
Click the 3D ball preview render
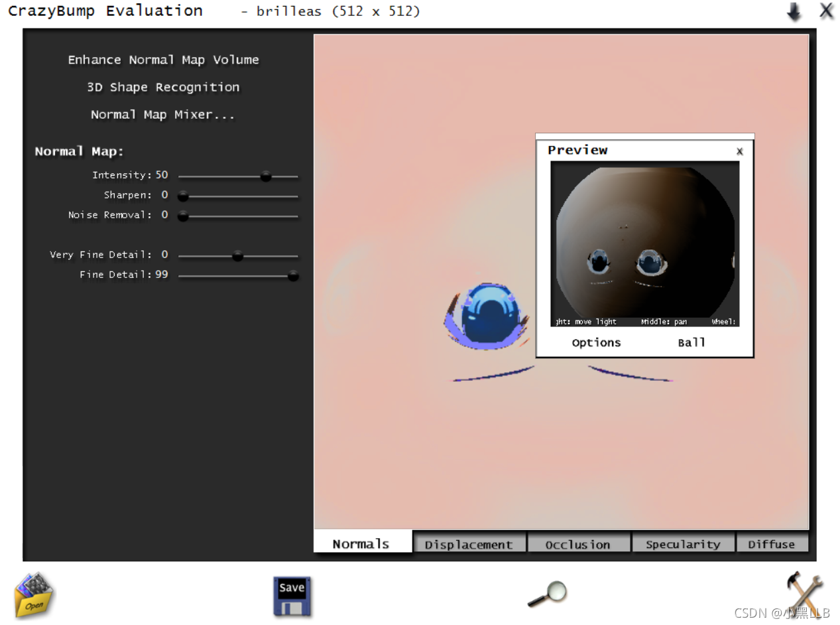coord(645,243)
